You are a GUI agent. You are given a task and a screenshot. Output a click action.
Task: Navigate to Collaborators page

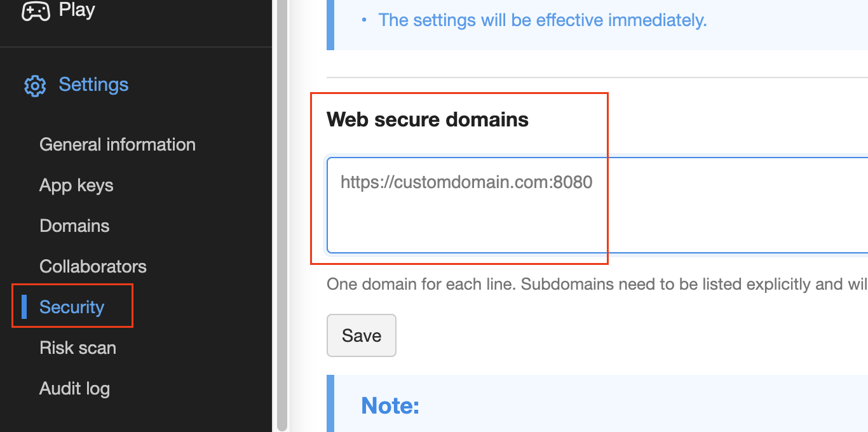click(x=93, y=267)
